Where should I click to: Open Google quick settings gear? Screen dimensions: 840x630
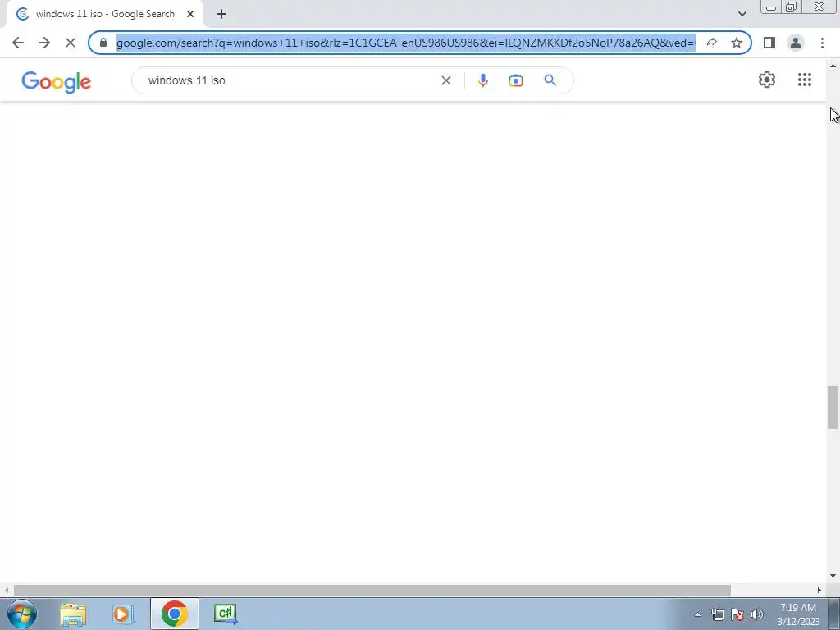point(767,80)
